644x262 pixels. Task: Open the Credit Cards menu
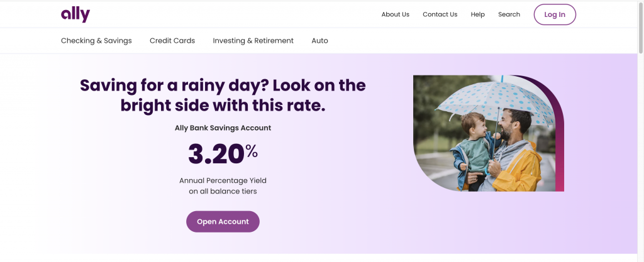coord(172,41)
